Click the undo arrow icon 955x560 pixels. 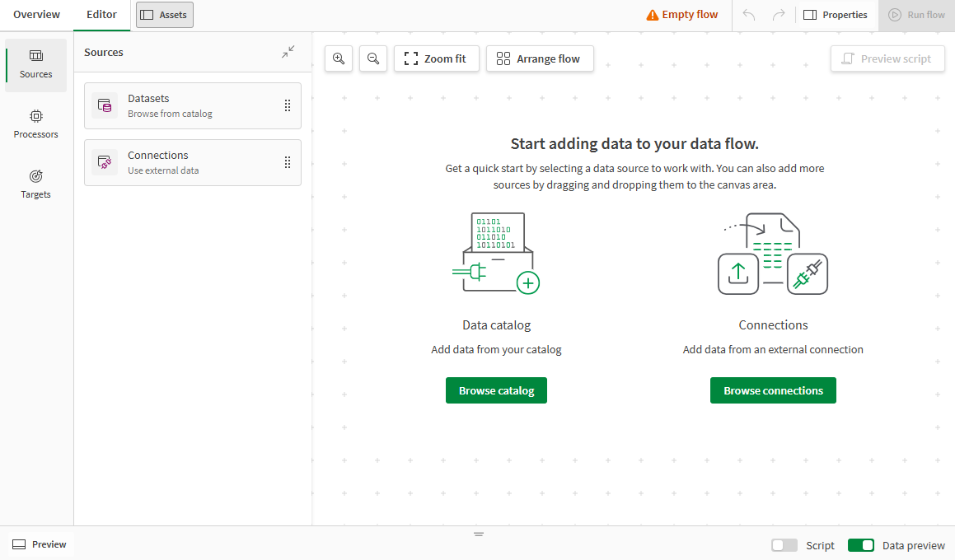point(749,15)
